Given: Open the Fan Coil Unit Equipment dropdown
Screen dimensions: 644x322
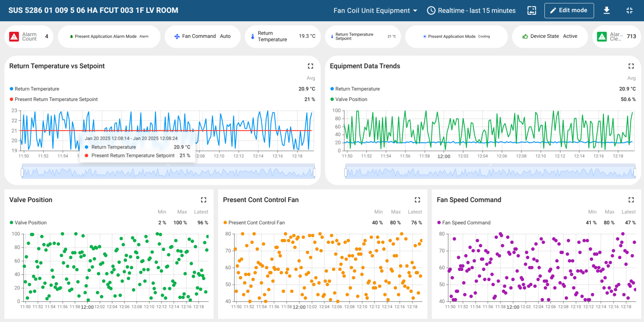Looking at the screenshot, I should pos(375,10).
